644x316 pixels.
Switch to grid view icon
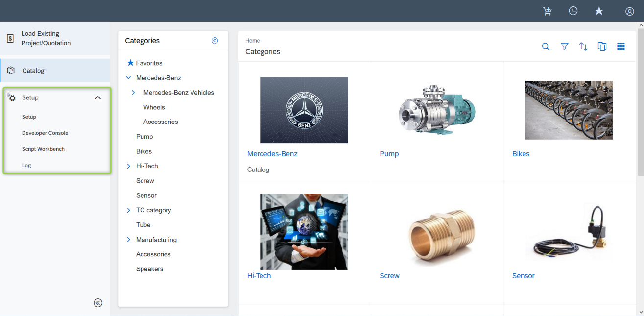(621, 47)
